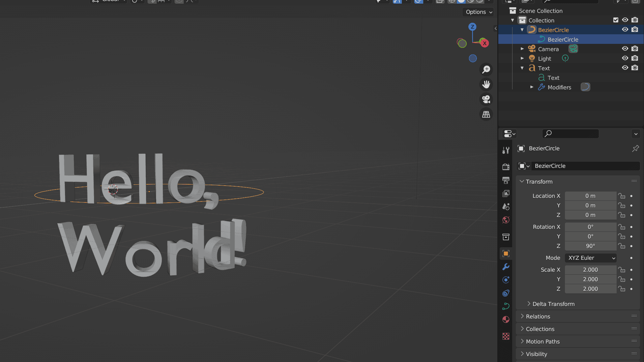Viewport: 644px width, 362px height.
Task: Toggle Scale Y lock icon
Action: (622, 279)
